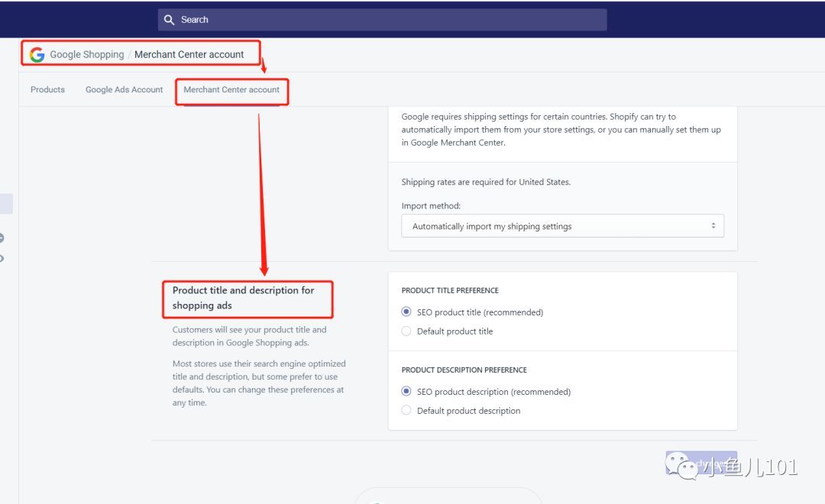Choose Default product title preference
Image resolution: width=825 pixels, height=504 pixels.
[406, 331]
